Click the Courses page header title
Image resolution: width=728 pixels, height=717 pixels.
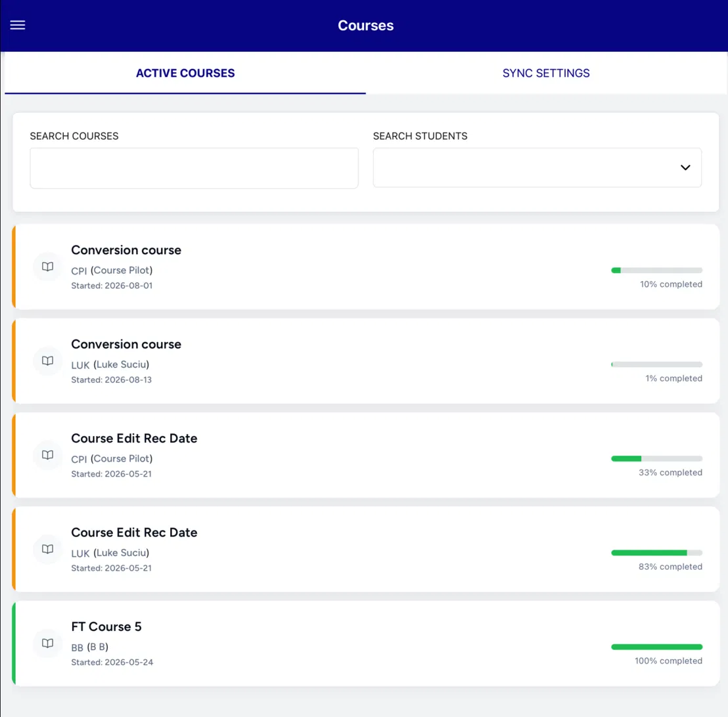coord(366,26)
